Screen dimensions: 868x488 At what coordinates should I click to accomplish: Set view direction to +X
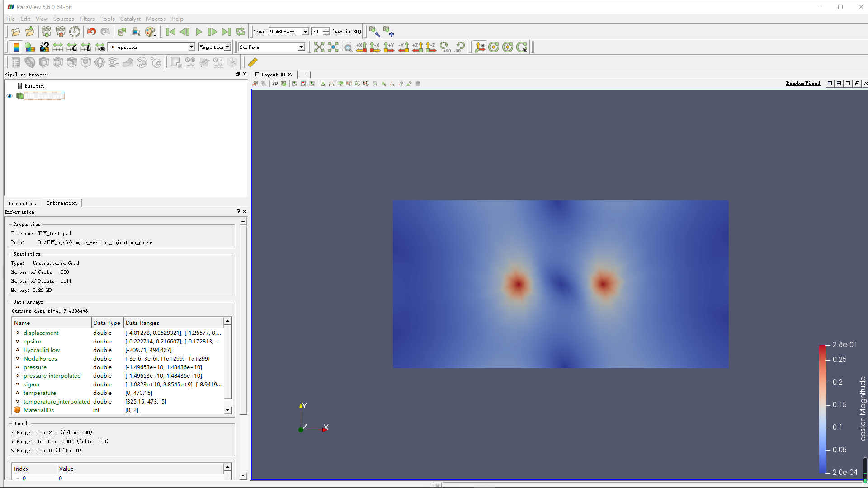[x=361, y=47]
